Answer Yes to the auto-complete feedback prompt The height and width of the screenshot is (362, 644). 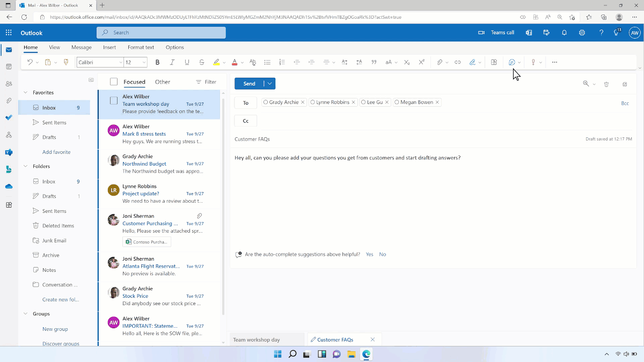[x=369, y=254]
